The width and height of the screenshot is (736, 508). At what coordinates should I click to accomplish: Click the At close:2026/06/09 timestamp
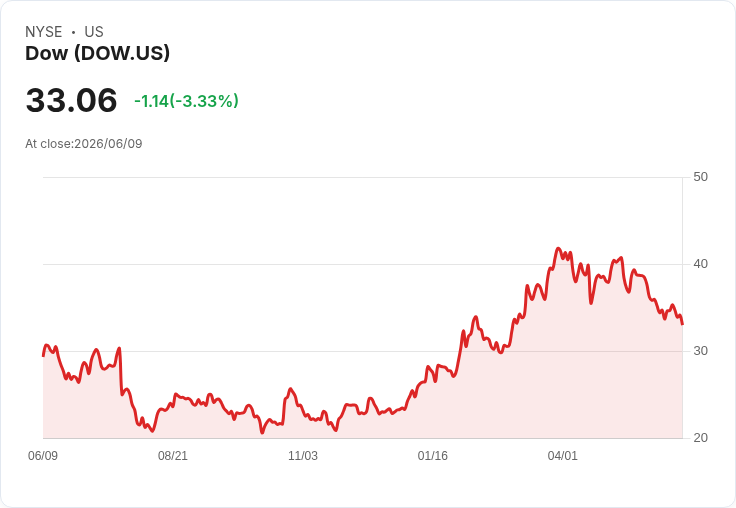point(84,144)
